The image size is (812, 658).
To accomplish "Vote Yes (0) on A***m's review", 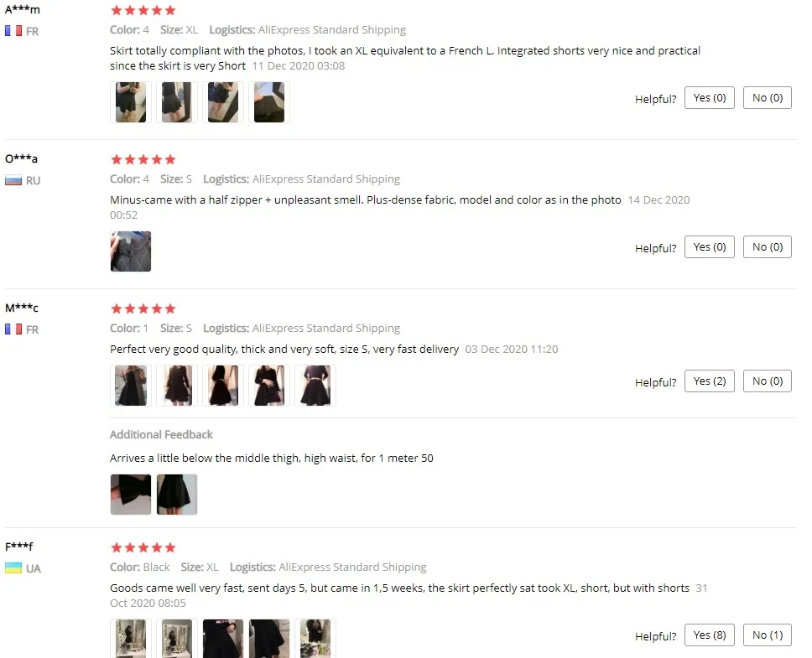I will 710,98.
